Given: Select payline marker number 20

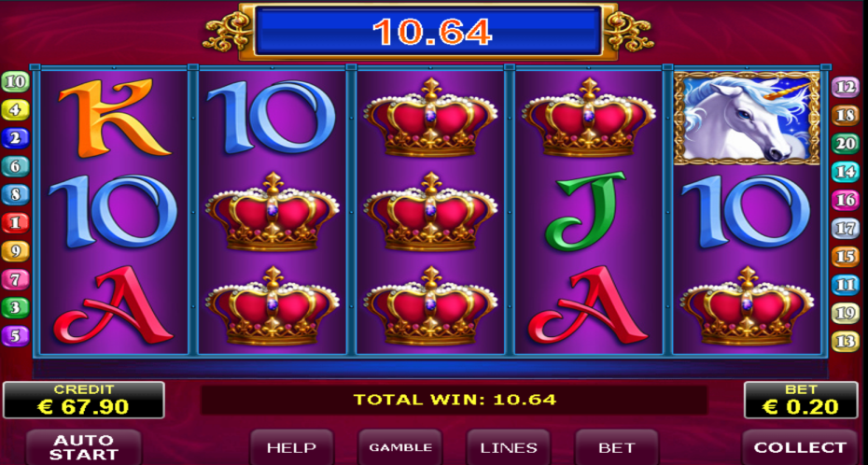Looking at the screenshot, I should (x=846, y=144).
